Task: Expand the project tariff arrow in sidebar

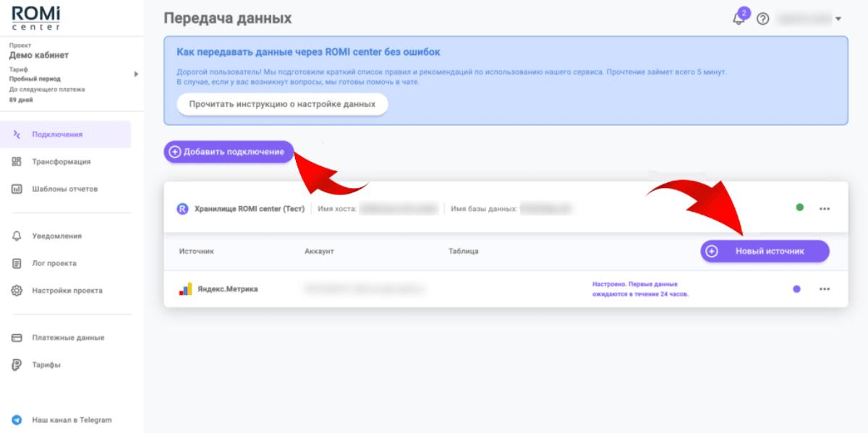Action: click(x=136, y=74)
